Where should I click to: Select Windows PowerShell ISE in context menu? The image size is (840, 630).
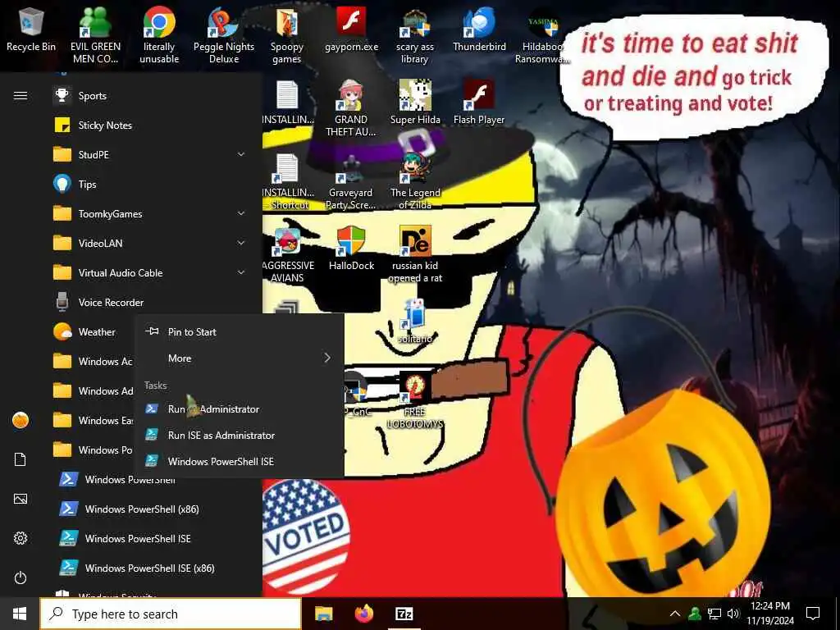tap(240, 461)
